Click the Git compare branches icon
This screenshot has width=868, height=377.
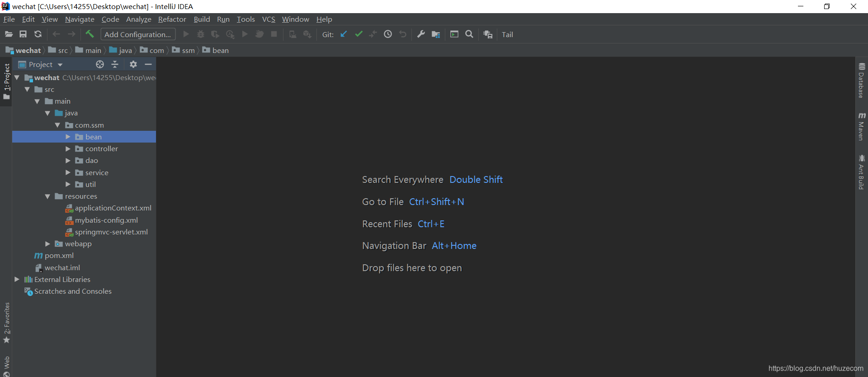pyautogui.click(x=373, y=34)
